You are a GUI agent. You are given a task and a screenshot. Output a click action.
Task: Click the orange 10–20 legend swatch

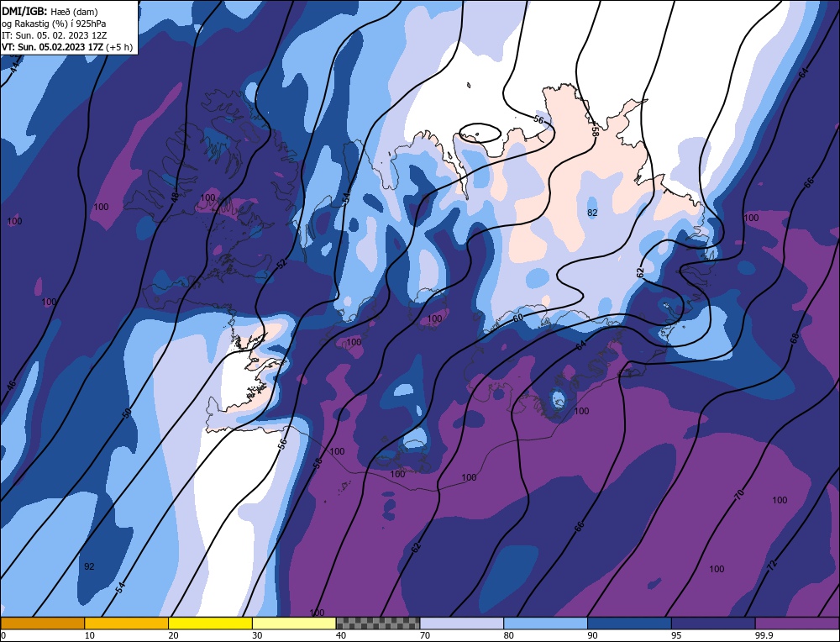click(127, 623)
